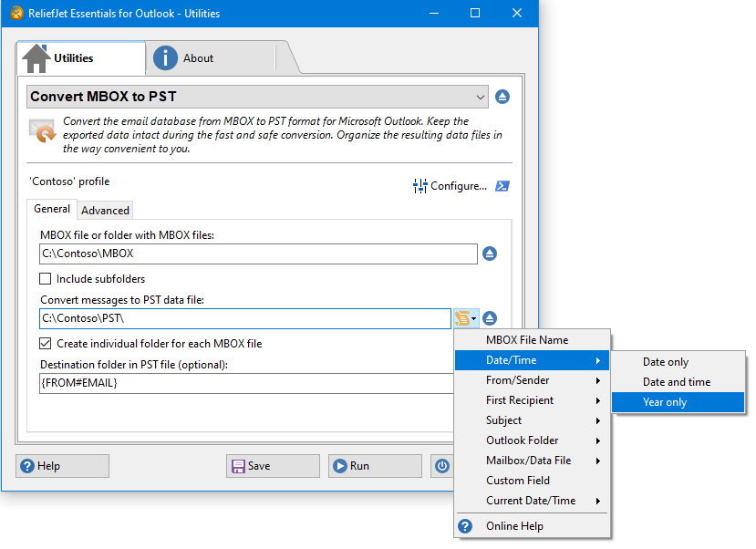Uncheck Create individual folder for each MBOX file
The width and height of the screenshot is (756, 549).
46,344
